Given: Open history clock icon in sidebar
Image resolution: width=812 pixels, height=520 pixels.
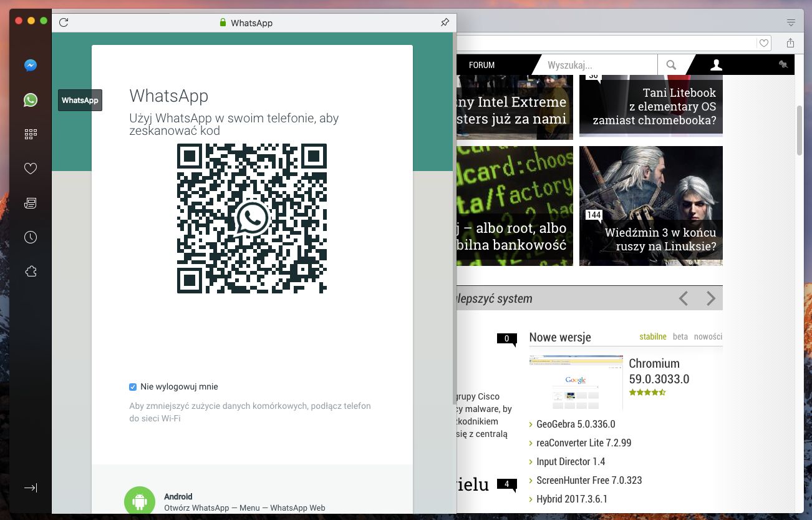Looking at the screenshot, I should click(x=31, y=237).
